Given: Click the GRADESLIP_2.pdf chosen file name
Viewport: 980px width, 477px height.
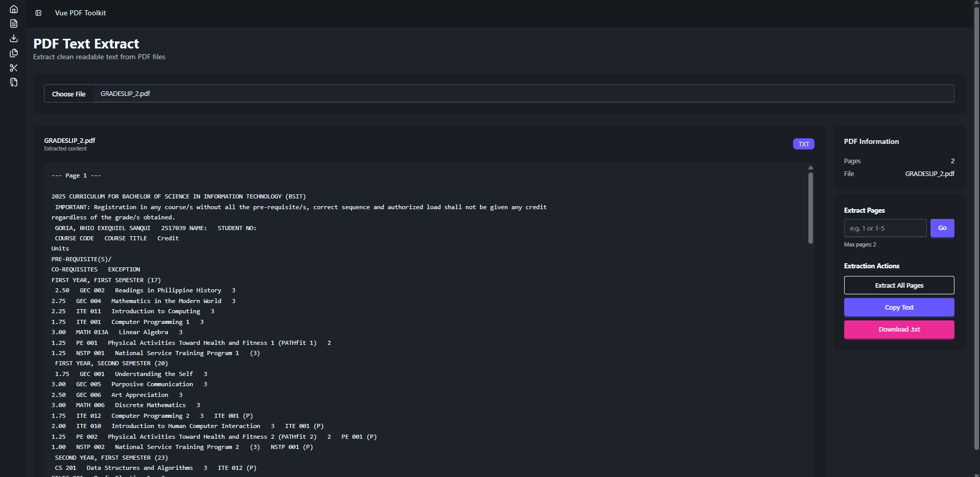Looking at the screenshot, I should 125,94.
